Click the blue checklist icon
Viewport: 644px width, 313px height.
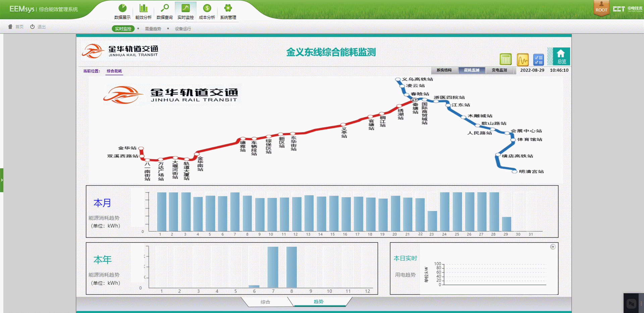(538, 60)
